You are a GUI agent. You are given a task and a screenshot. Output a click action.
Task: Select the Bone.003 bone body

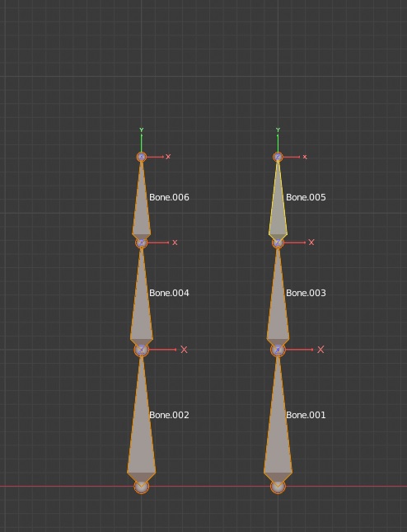[x=278, y=297]
